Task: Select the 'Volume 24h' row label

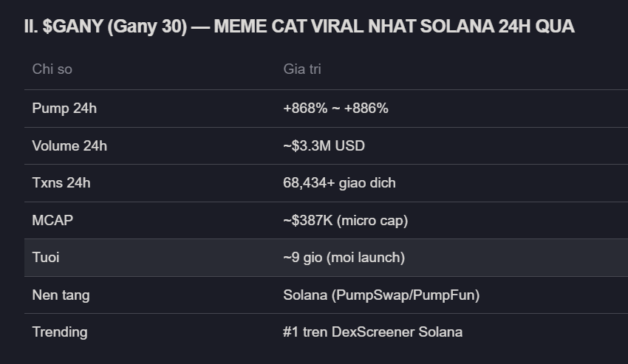Action: click(x=69, y=146)
